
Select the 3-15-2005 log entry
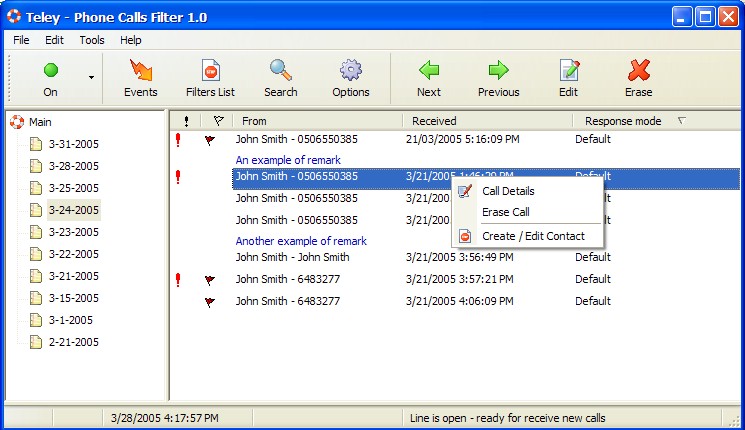(74, 298)
